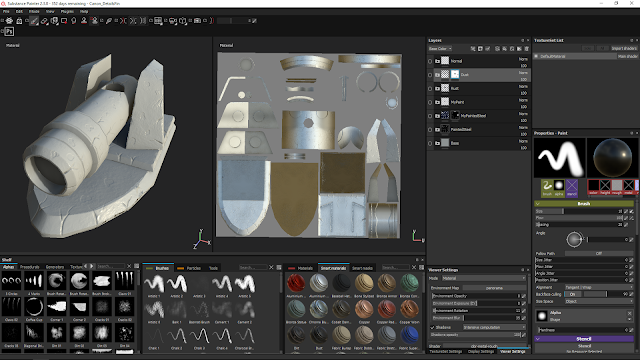Viewport: 640px width, 360px height.
Task: Click the add effect wand icon in Layers
Action: coord(473,49)
